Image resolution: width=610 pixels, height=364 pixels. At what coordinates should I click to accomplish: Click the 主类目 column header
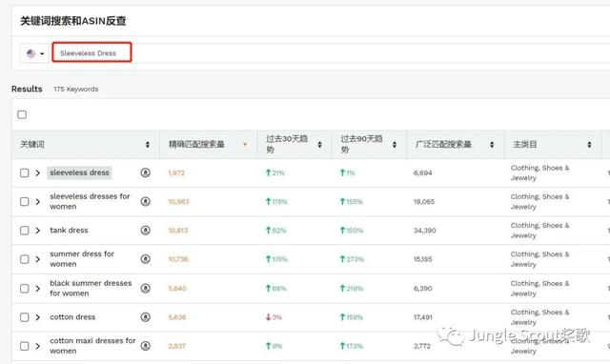tap(525, 145)
